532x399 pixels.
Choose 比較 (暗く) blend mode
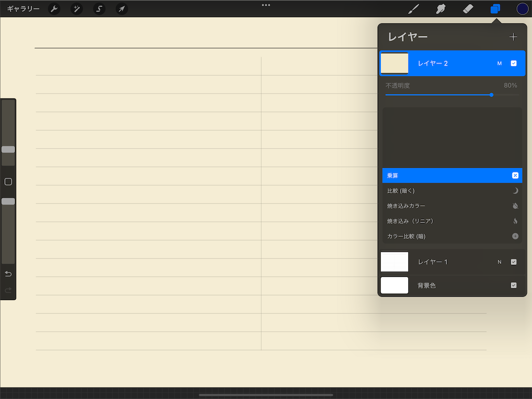452,191
